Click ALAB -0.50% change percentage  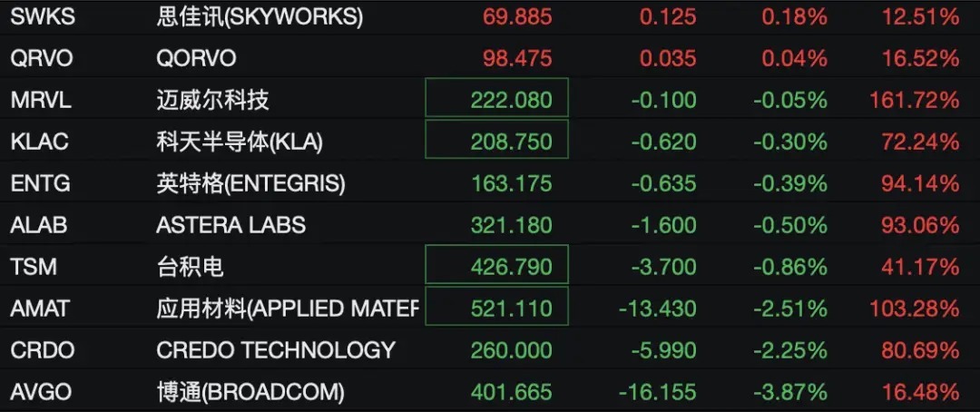tap(790, 224)
